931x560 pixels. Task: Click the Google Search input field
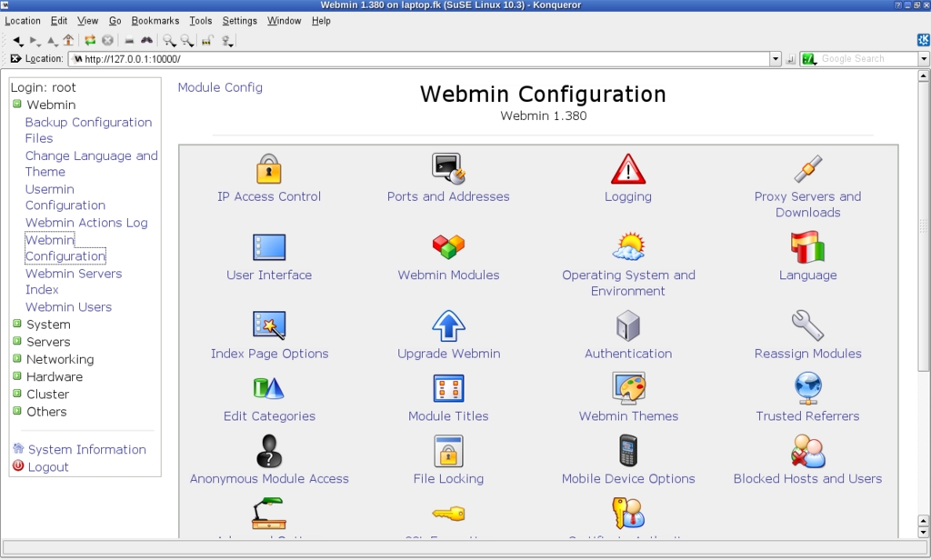click(866, 59)
